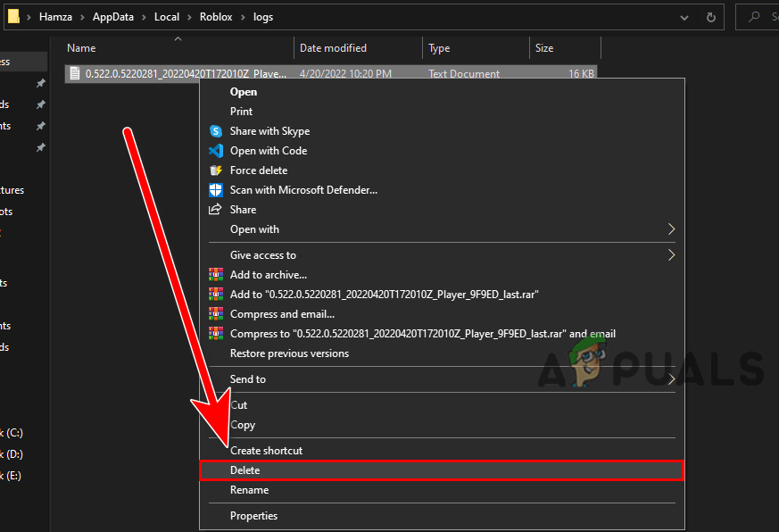Click the Skype icon beside Share with Skype
The width and height of the screenshot is (779, 532).
coord(215,131)
